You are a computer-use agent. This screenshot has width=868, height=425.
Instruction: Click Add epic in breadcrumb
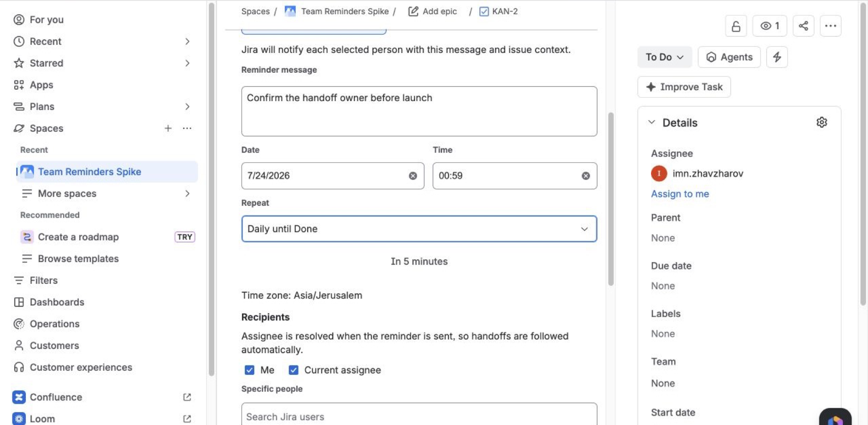coord(433,11)
